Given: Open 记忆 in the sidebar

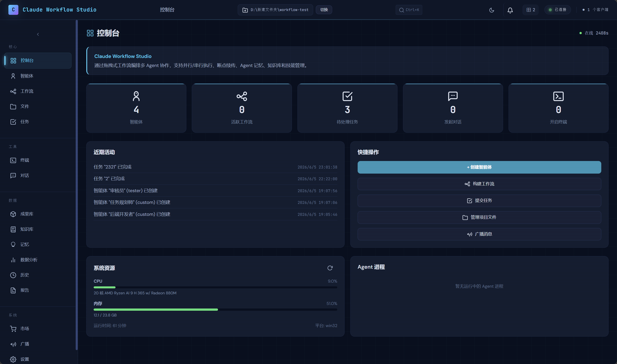Looking at the screenshot, I should pyautogui.click(x=38, y=244).
